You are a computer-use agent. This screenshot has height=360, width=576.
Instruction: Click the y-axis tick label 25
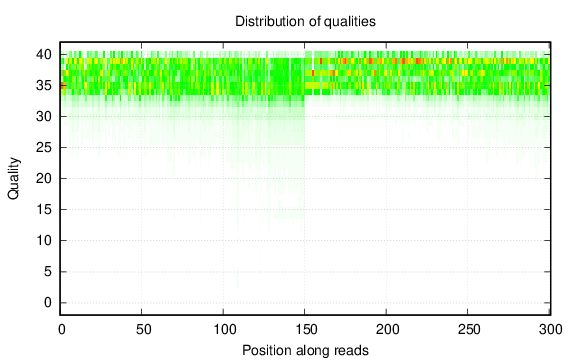44,148
